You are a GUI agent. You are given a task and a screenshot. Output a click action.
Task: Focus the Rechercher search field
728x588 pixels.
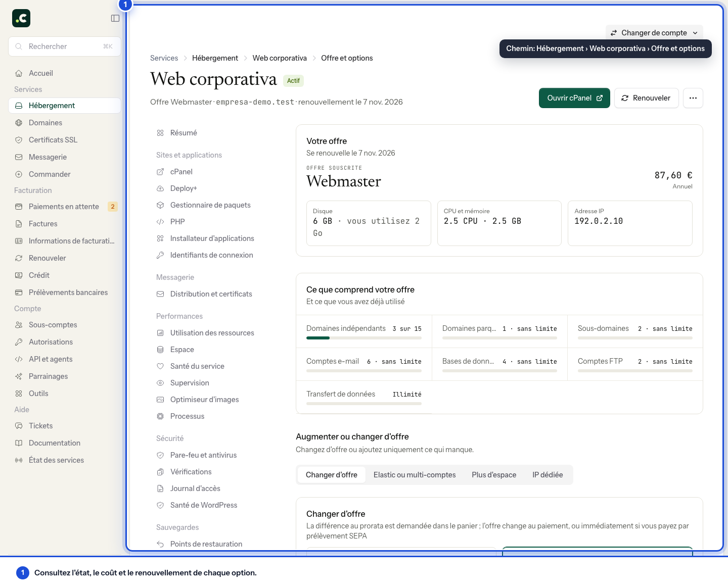[x=65, y=46]
